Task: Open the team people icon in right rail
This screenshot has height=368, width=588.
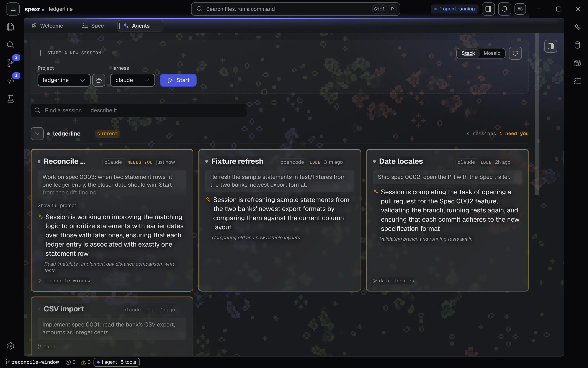Action: tap(577, 63)
